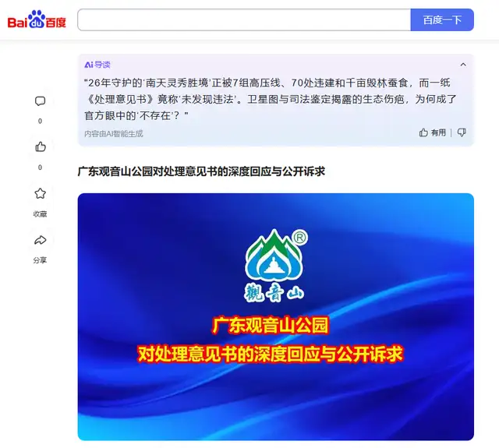The image size is (499, 448).
Task: Focus the Baidu search input box
Action: [244, 19]
